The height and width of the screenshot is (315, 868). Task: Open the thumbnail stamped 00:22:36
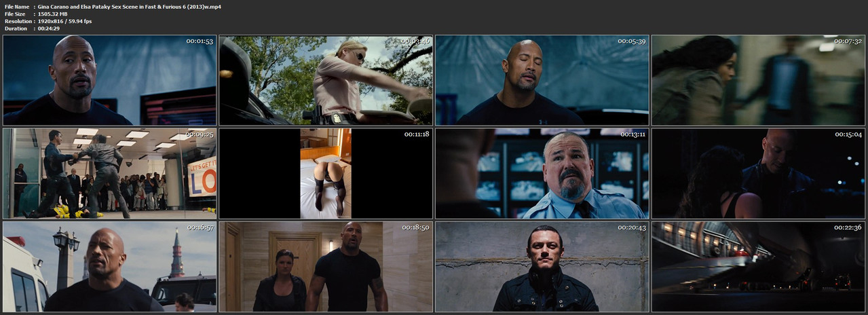[x=759, y=266]
